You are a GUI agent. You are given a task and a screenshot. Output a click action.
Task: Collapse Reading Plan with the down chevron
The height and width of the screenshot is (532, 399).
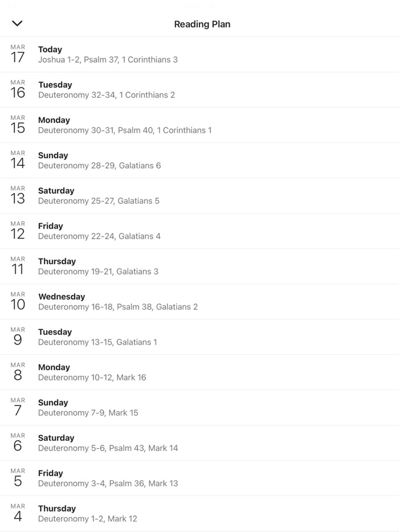[x=17, y=23]
